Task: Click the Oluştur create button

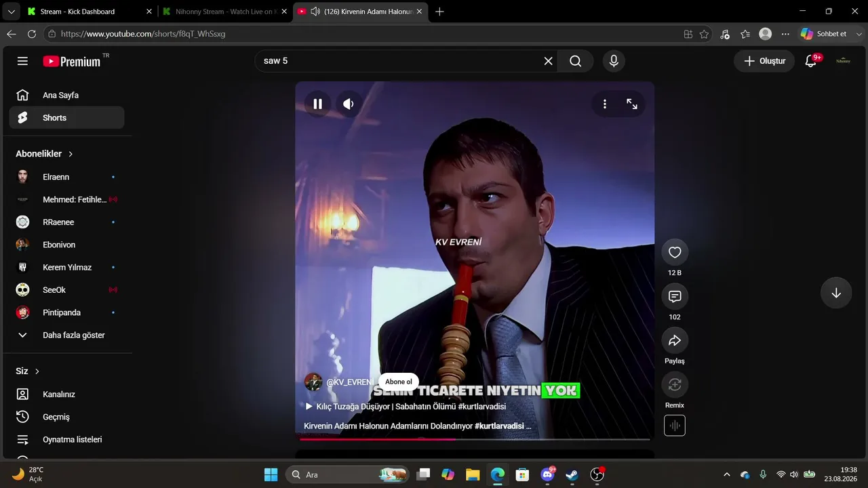Action: coord(764,61)
